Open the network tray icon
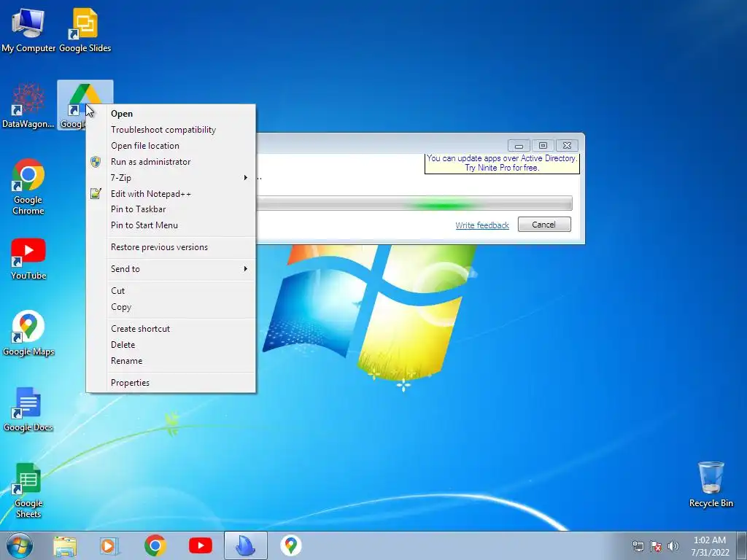 pyautogui.click(x=638, y=546)
